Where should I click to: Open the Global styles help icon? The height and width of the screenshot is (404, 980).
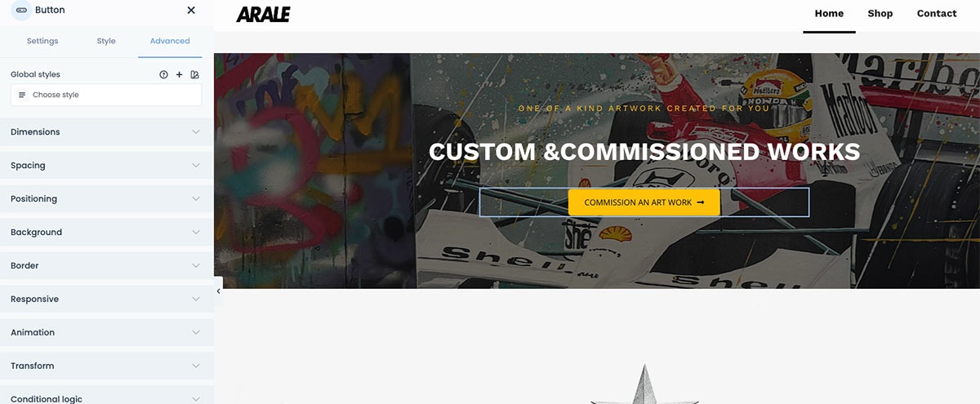click(x=163, y=74)
